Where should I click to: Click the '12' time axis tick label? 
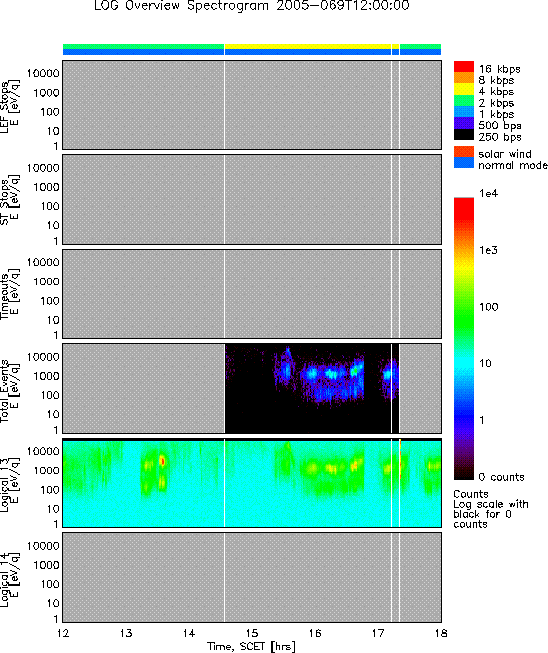click(63, 633)
